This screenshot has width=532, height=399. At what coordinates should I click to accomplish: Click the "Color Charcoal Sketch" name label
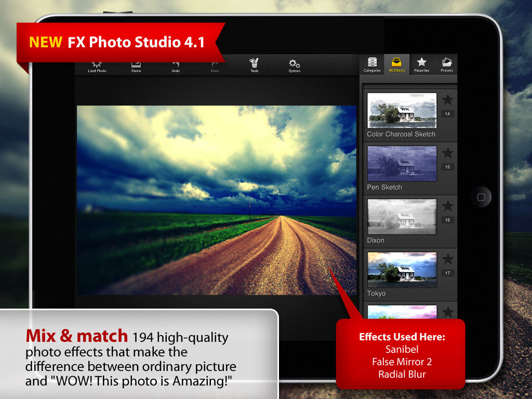(401, 135)
